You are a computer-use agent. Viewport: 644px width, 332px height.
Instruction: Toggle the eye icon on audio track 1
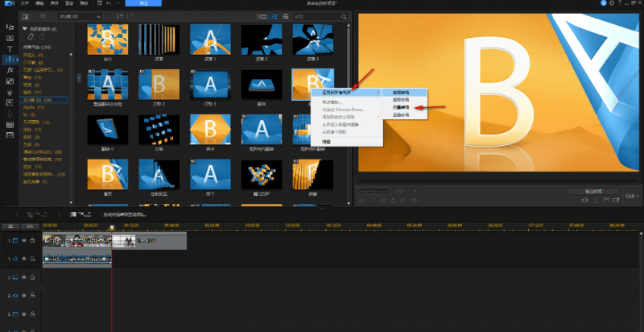click(x=24, y=258)
